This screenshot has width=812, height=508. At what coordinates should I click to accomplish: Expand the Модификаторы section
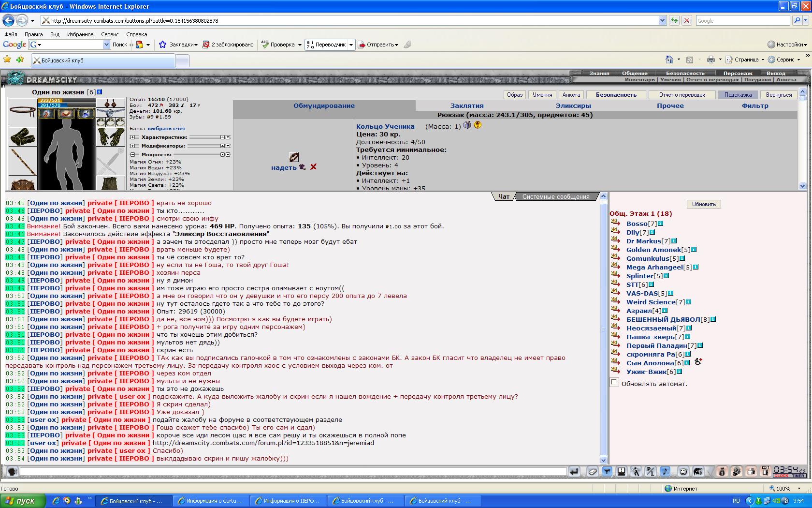pyautogui.click(x=132, y=146)
